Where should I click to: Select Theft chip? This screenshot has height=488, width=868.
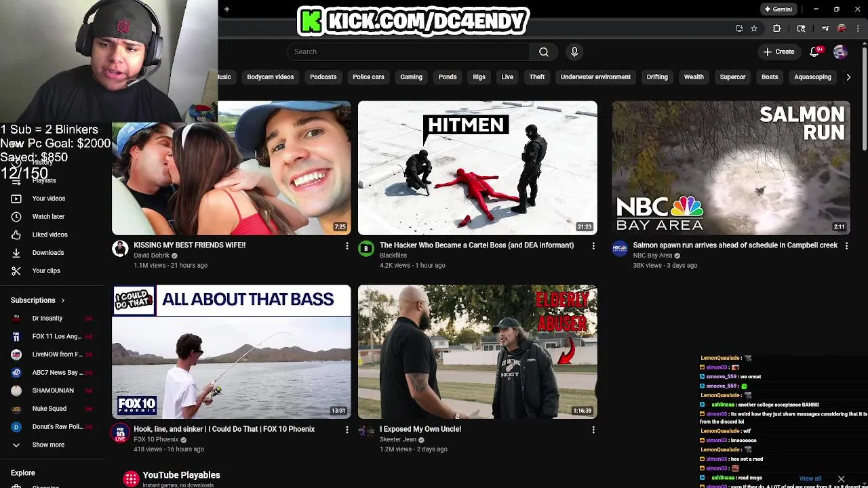coord(537,77)
